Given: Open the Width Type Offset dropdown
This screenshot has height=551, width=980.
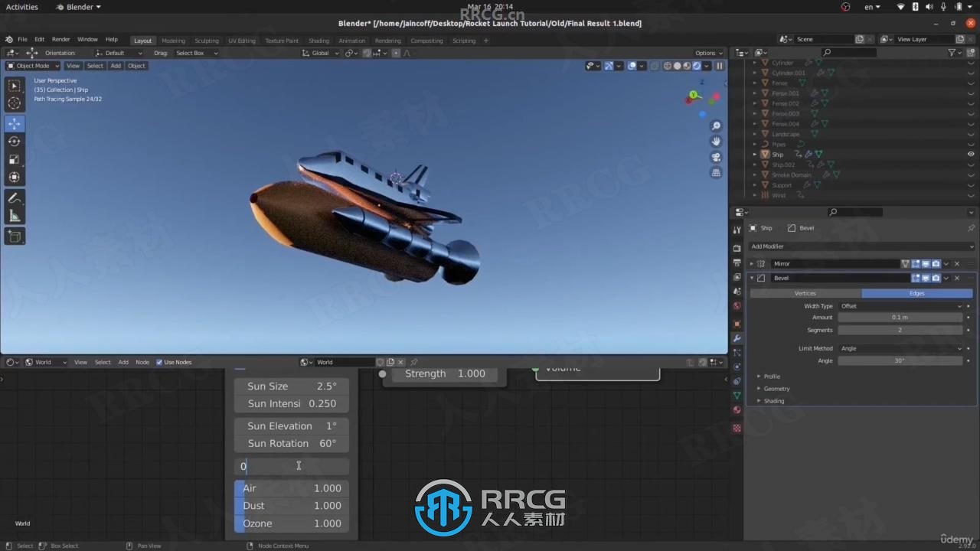Looking at the screenshot, I should [900, 306].
